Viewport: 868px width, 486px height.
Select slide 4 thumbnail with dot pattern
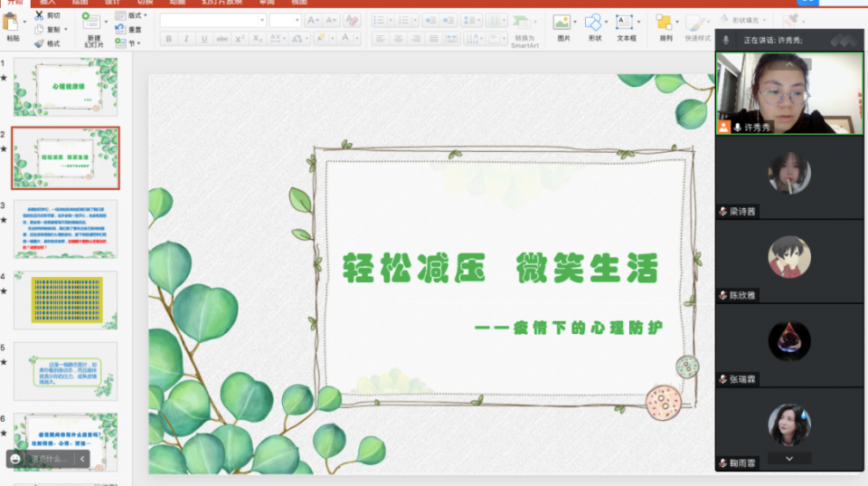click(65, 299)
